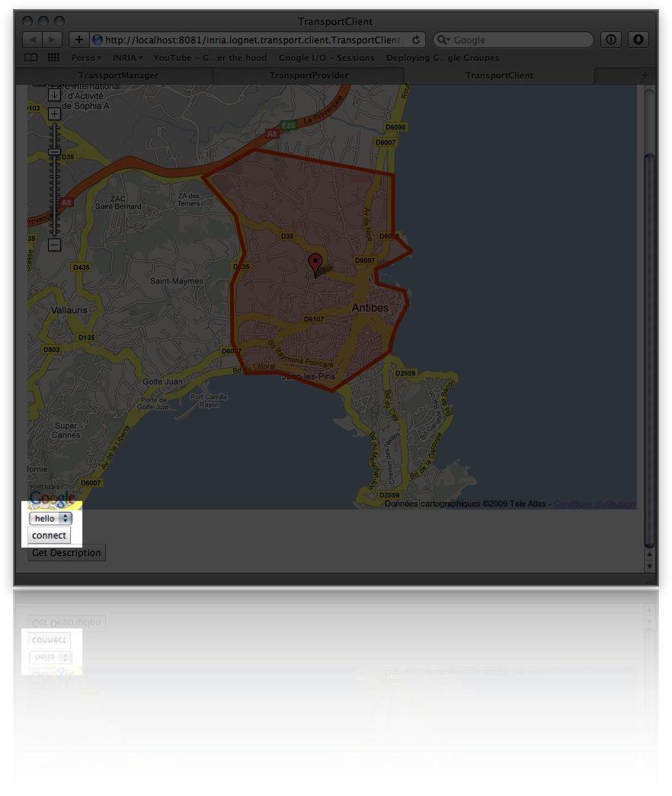
Task: Click the scrollbar up arrow
Action: tap(649, 555)
